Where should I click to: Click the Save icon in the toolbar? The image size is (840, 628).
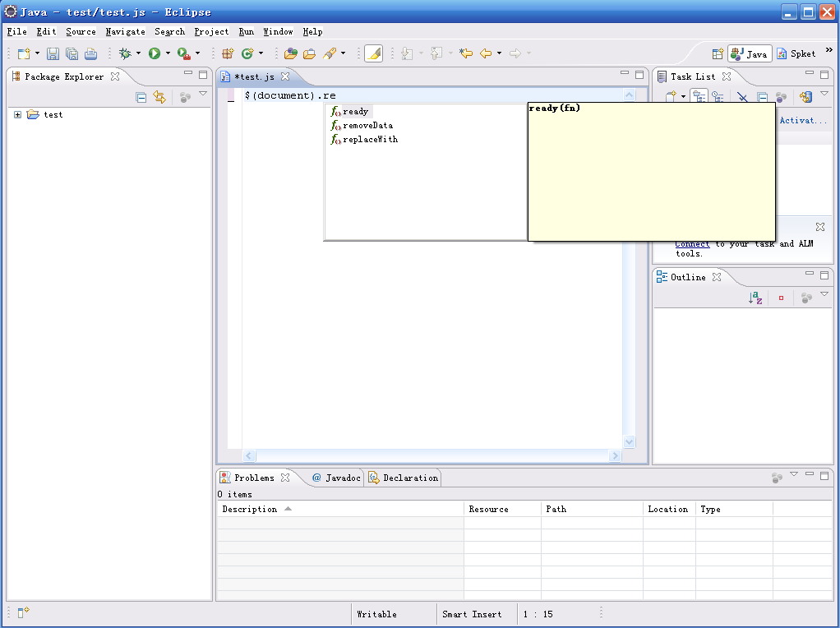(x=53, y=54)
